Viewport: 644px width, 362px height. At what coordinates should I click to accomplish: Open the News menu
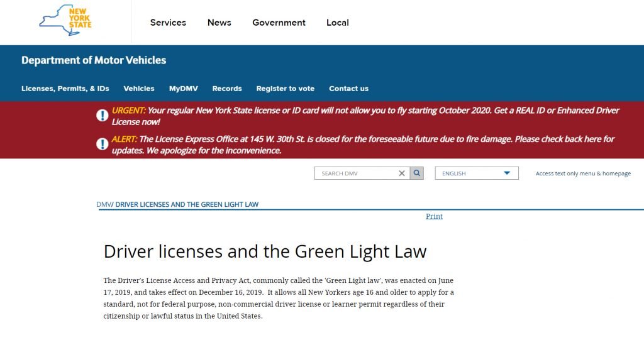pyautogui.click(x=219, y=23)
